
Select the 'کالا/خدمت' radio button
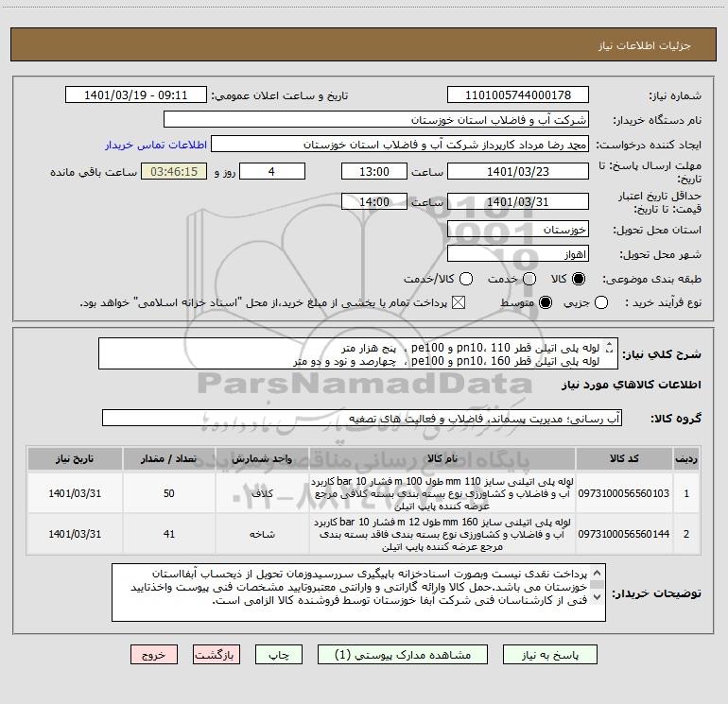466,279
